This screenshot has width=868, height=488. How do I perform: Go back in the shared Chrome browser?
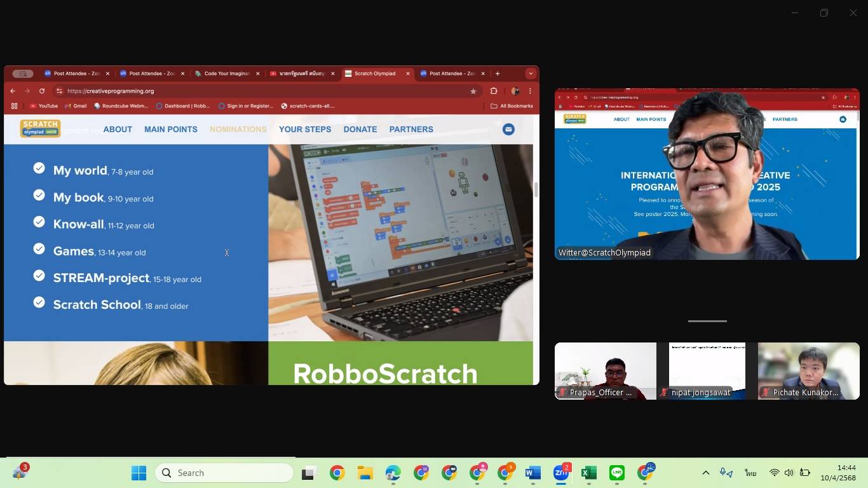point(13,91)
